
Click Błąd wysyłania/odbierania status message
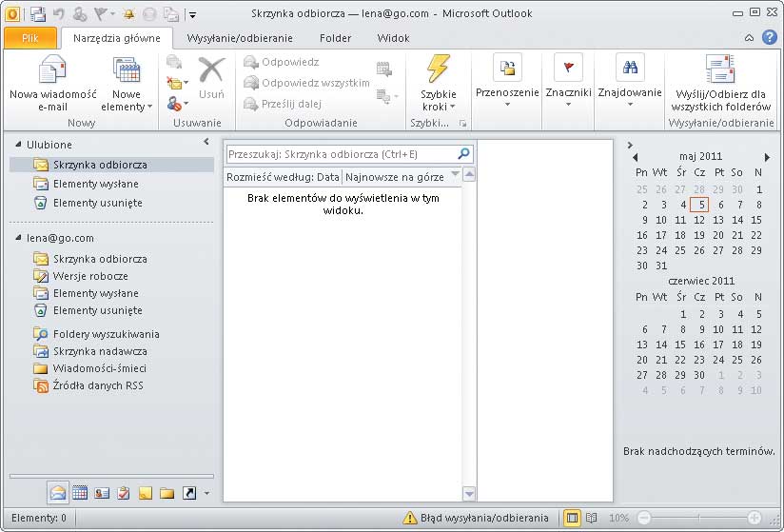477,518
